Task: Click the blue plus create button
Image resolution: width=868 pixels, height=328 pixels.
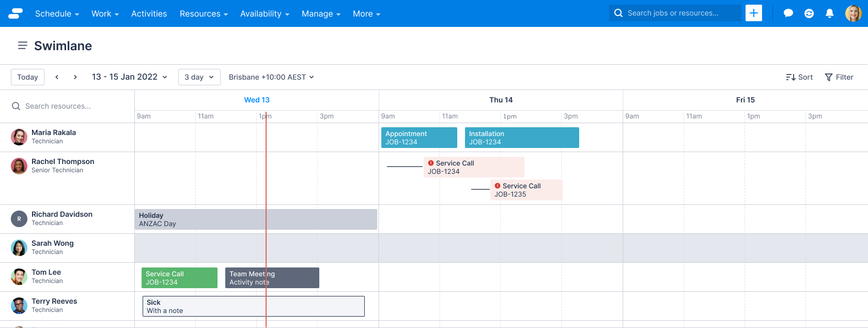Action: (x=754, y=13)
